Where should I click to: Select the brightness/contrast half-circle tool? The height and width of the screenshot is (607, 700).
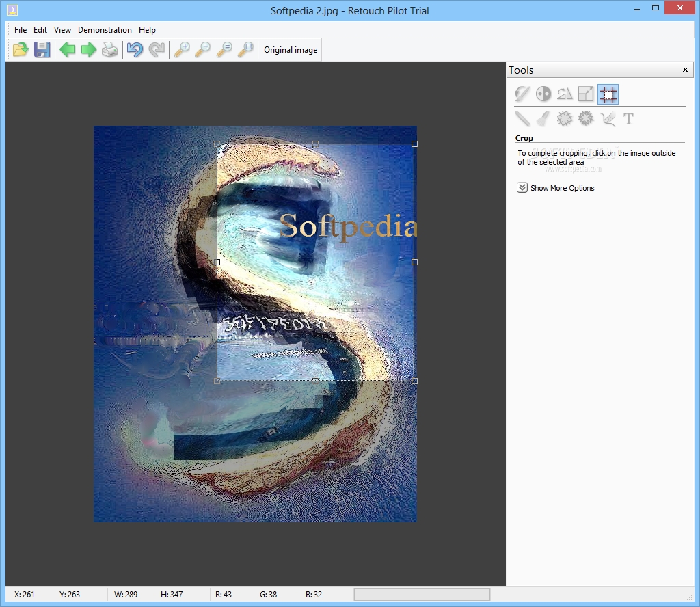543,94
